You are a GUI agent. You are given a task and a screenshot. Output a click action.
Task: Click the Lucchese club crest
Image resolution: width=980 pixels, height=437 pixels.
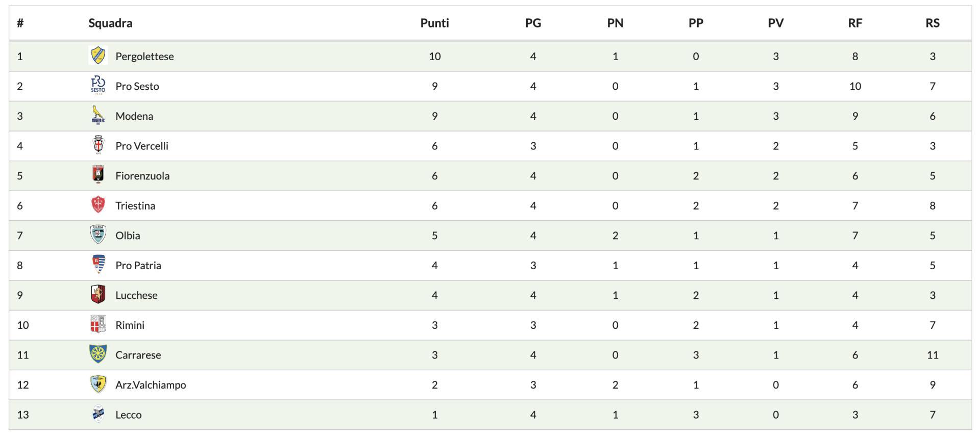point(98,295)
